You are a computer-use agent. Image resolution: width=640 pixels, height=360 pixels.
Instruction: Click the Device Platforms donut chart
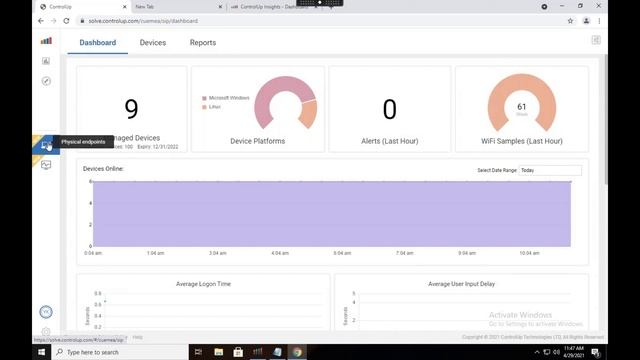tap(285, 103)
